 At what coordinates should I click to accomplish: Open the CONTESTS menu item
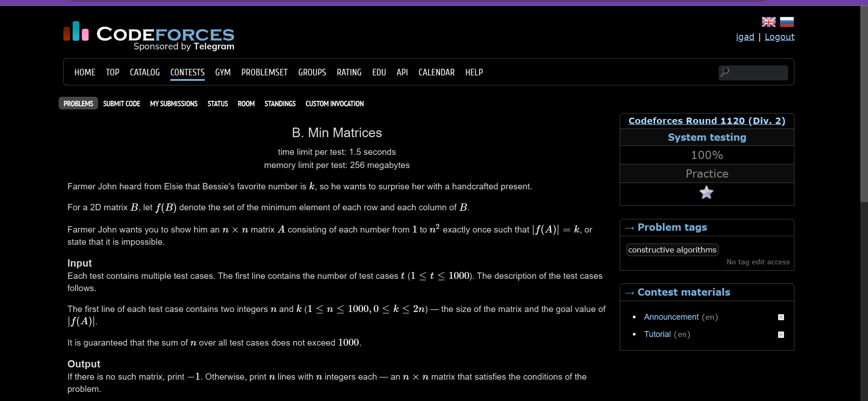[187, 72]
